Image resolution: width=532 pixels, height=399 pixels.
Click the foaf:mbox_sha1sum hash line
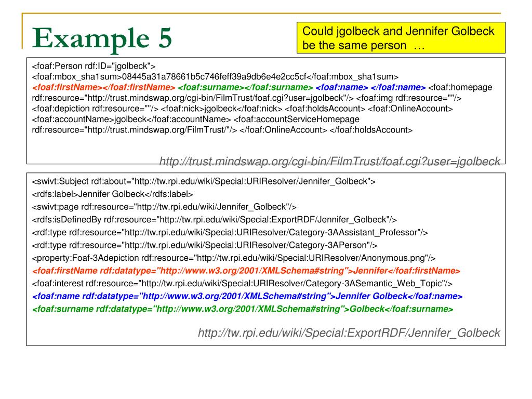215,77
